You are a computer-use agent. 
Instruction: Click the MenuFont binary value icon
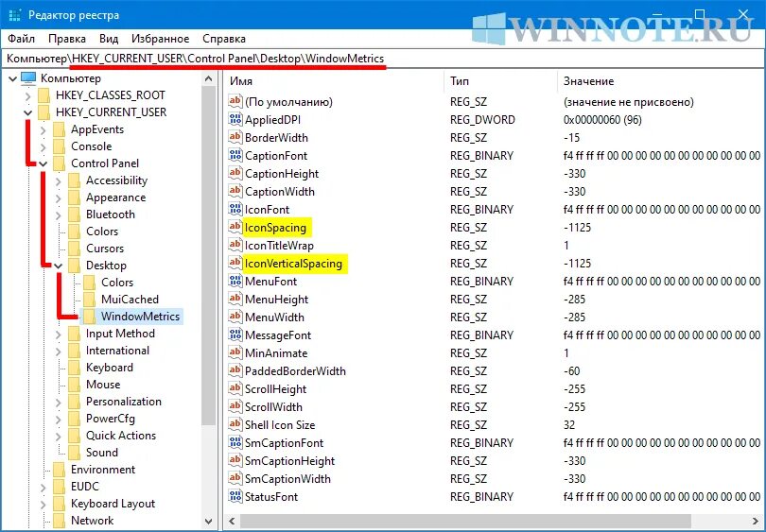[235, 282]
